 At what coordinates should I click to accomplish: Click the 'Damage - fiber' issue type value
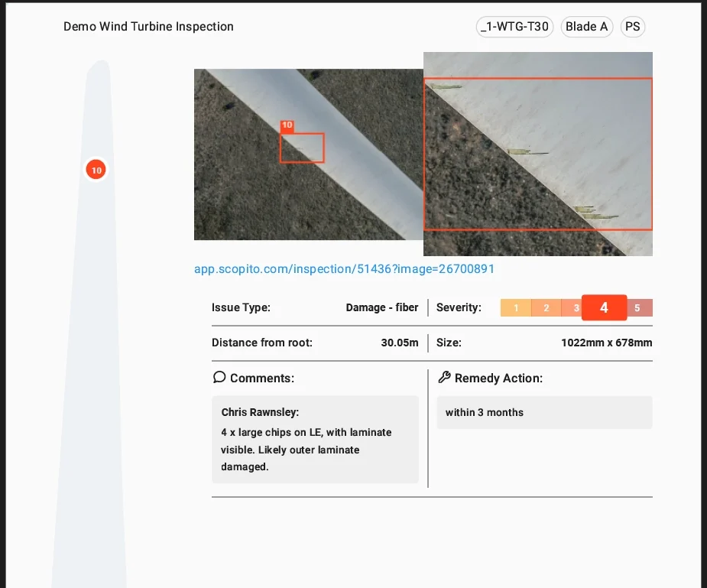pyautogui.click(x=382, y=307)
